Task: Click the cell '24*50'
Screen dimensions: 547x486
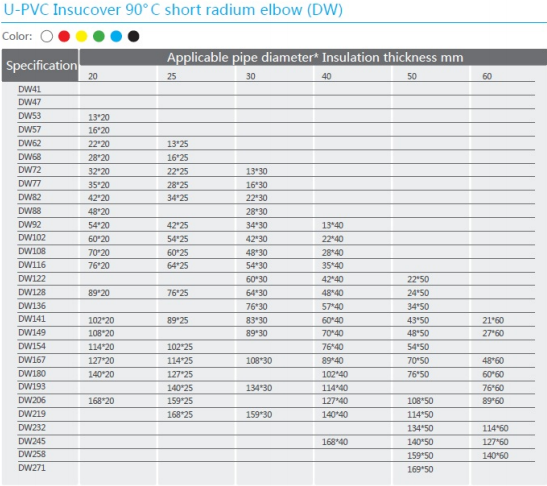Action: click(418, 293)
